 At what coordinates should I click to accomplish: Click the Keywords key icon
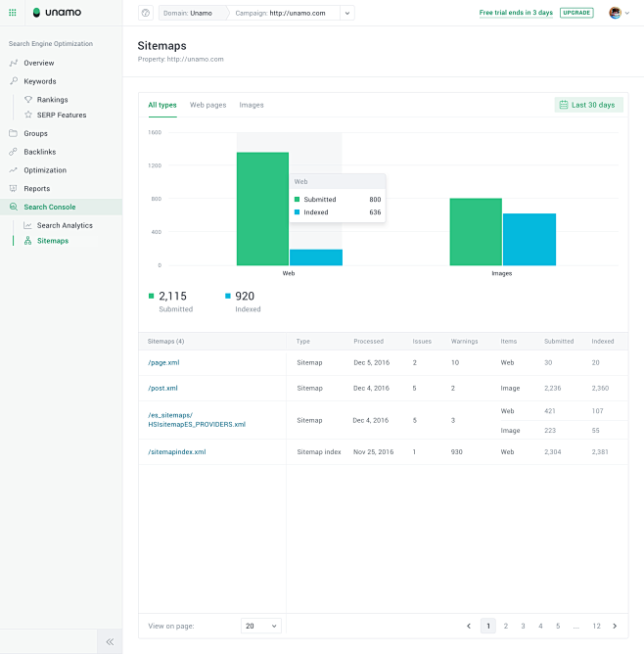pos(14,81)
